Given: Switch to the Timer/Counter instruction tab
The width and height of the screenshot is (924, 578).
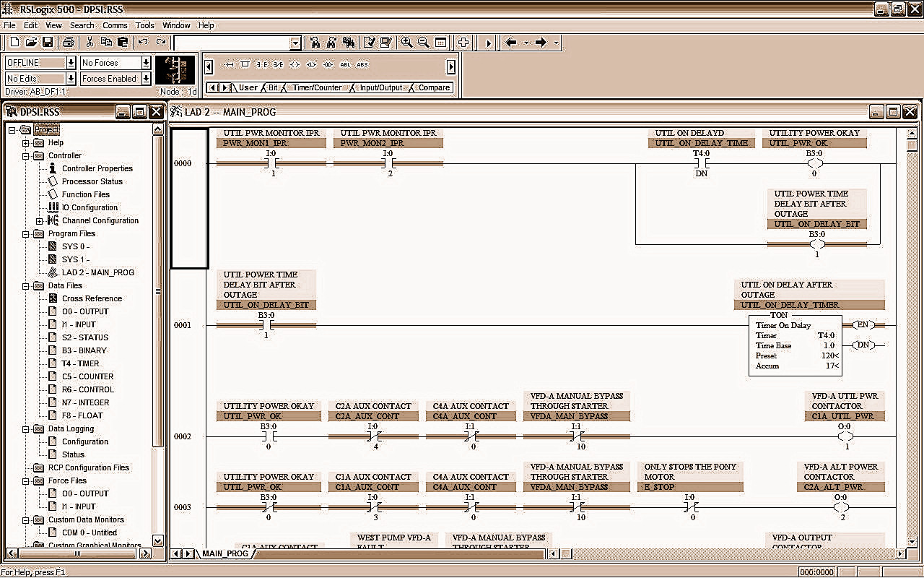Looking at the screenshot, I should (317, 87).
